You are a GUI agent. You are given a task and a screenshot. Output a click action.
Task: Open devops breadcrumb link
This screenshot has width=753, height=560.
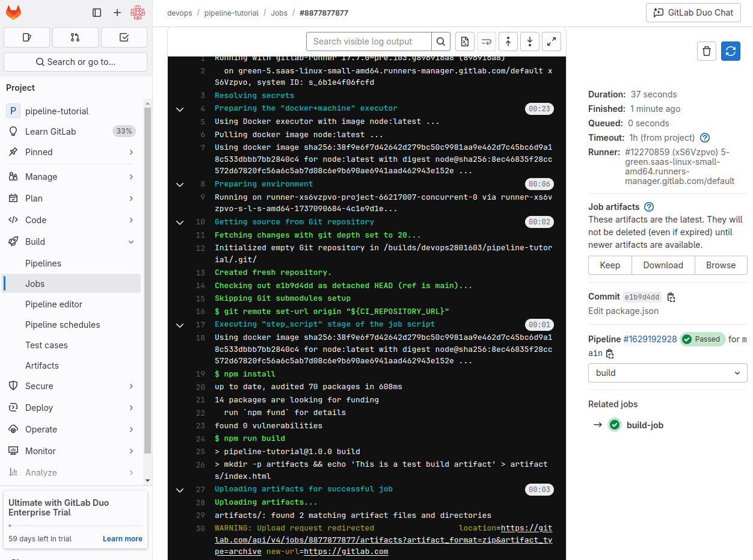coord(180,13)
